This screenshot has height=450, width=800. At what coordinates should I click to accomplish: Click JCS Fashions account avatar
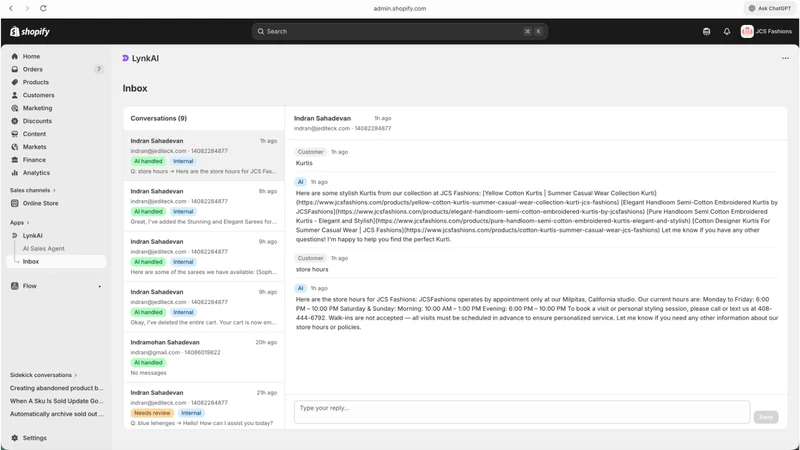click(x=747, y=32)
